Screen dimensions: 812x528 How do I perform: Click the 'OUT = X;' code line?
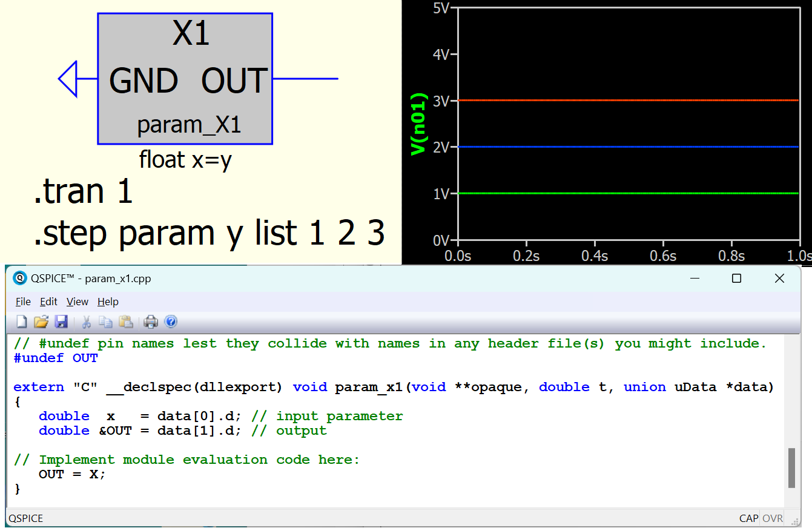[x=72, y=474]
